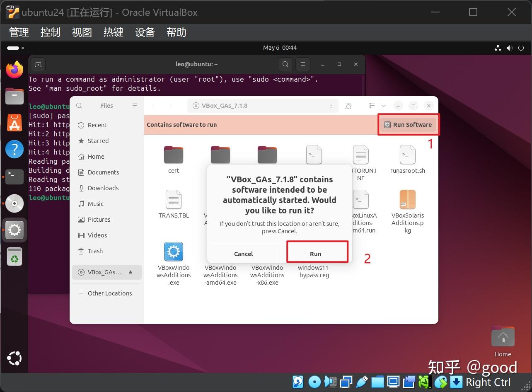Open the 帮助 menu in VirtualBox menu bar
This screenshot has height=392, width=532.
click(176, 32)
